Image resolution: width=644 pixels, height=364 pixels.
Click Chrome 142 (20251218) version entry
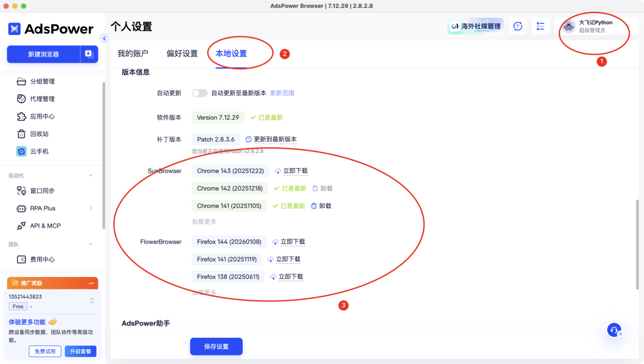(230, 188)
